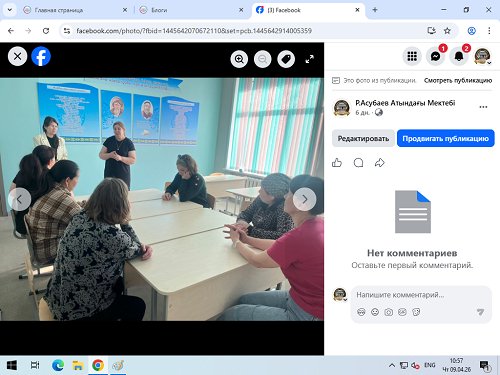View site information icon in address bar
500x375 pixels.
click(x=67, y=31)
